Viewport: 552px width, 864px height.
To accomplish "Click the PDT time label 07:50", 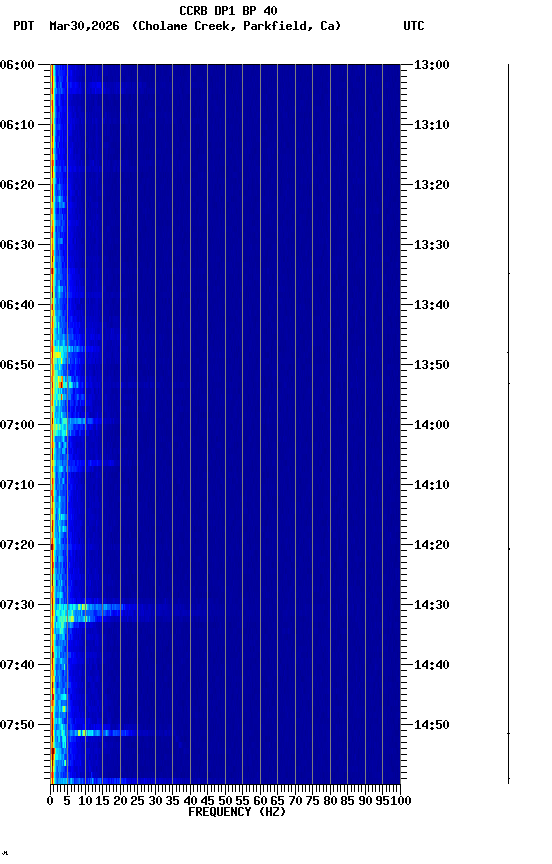I will [x=17, y=726].
